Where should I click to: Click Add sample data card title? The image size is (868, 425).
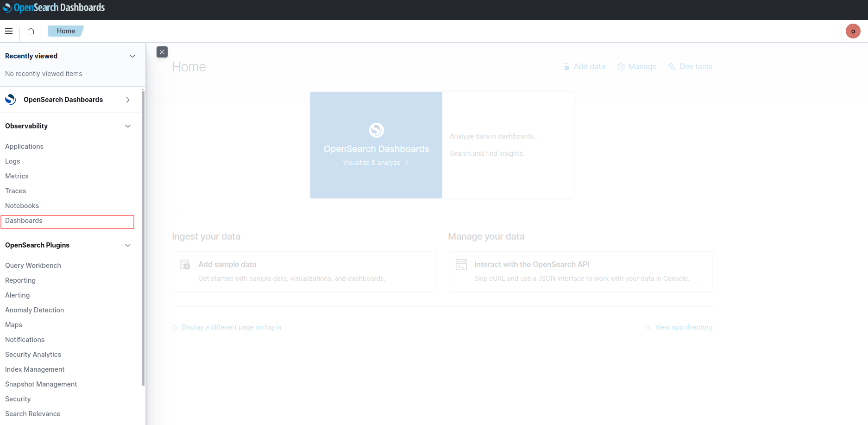[x=227, y=264]
